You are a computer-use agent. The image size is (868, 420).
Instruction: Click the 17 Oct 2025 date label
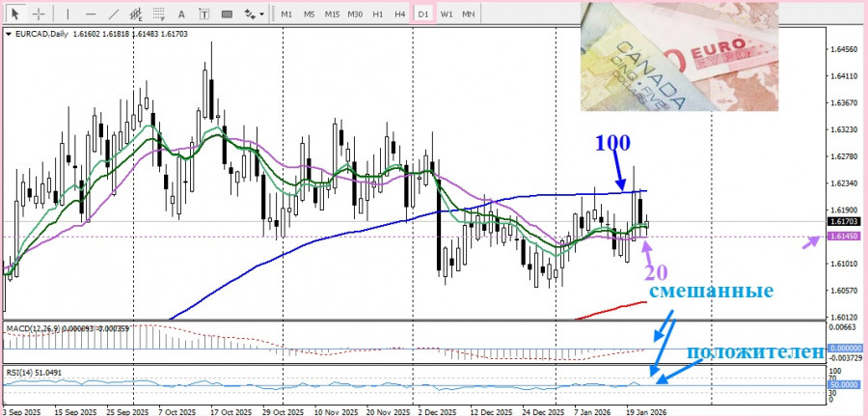(233, 413)
